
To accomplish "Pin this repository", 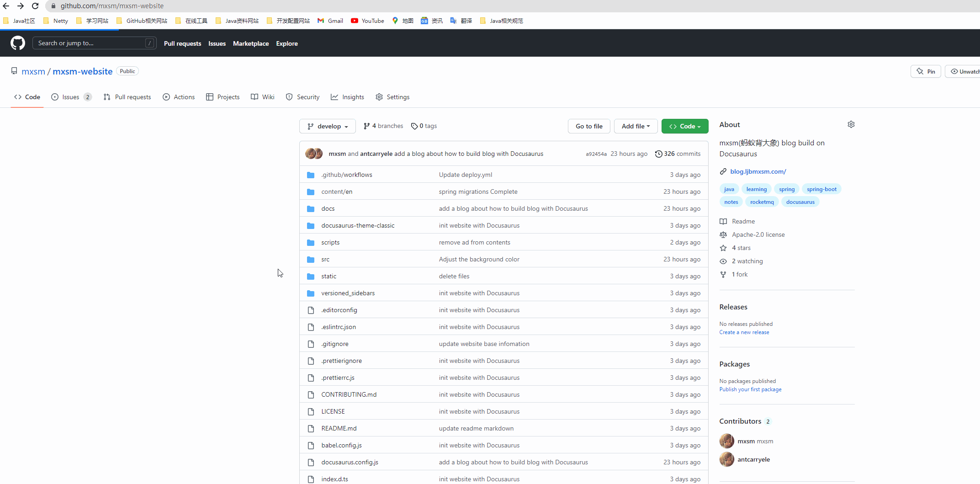I will 926,71.
